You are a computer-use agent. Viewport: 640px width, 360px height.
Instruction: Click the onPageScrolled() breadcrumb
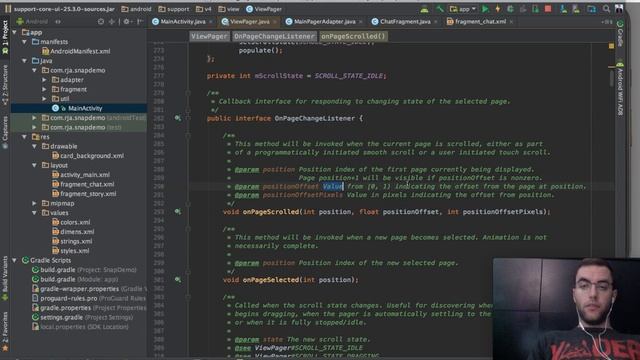pyautogui.click(x=353, y=36)
